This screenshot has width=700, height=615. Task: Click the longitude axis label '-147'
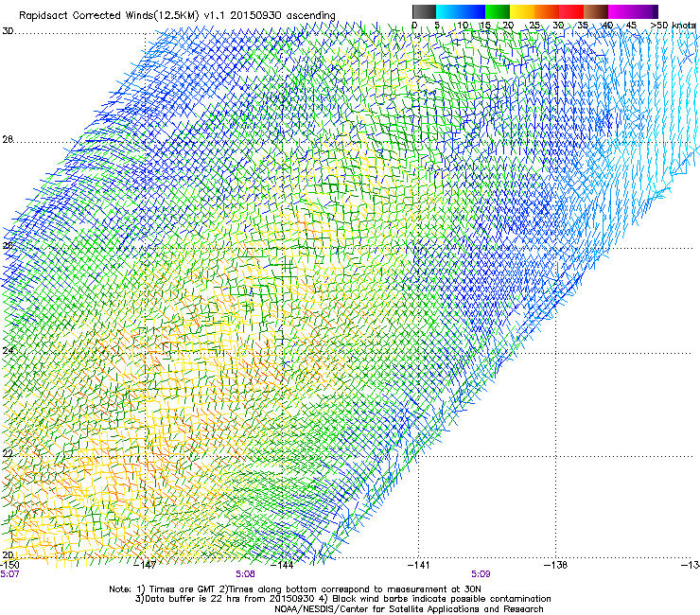pyautogui.click(x=147, y=565)
